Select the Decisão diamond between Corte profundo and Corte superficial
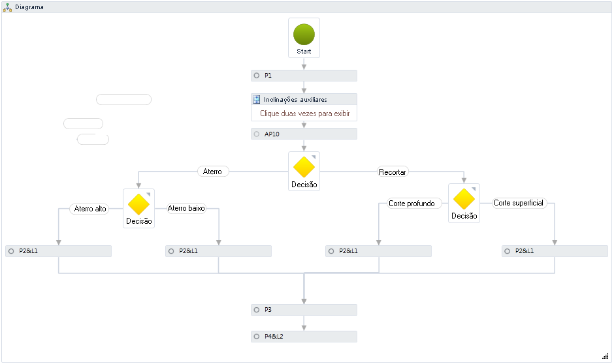The height and width of the screenshot is (364, 614). click(464, 199)
